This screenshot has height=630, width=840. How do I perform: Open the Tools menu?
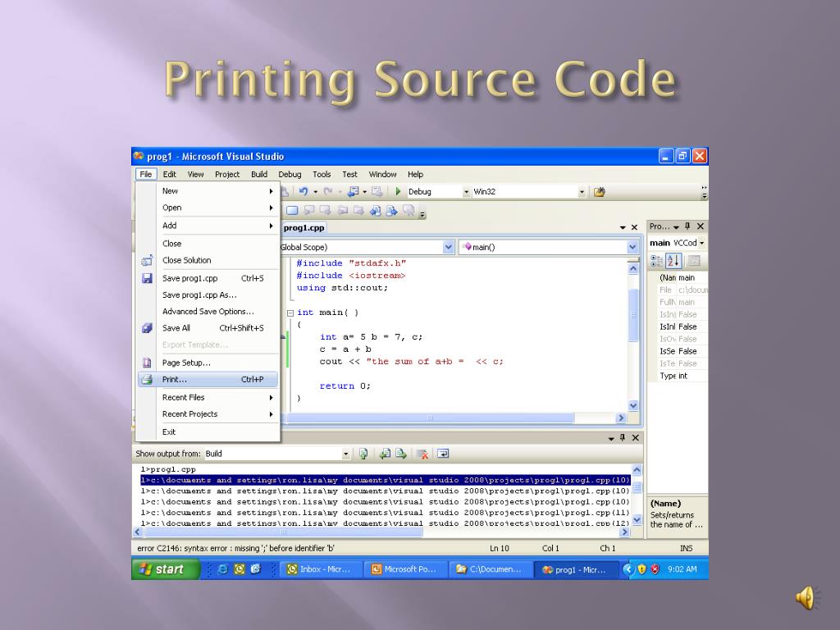coord(322,174)
